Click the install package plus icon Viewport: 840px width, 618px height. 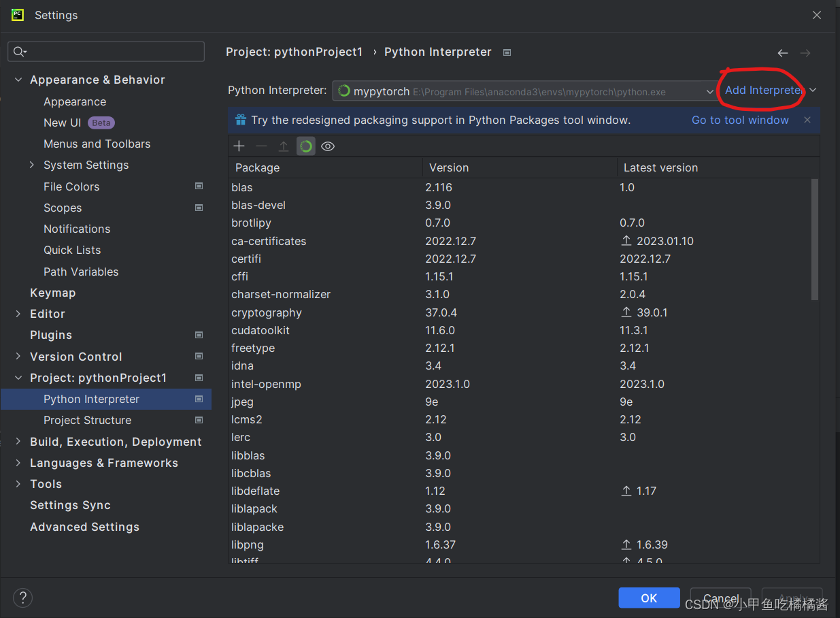(239, 146)
